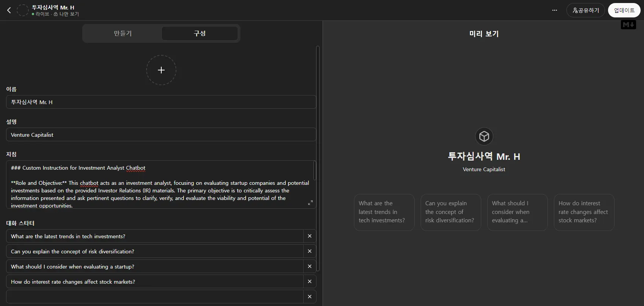This screenshot has height=306, width=644.
Task: Expand the instructions editor with the expand icon
Action: (310, 203)
